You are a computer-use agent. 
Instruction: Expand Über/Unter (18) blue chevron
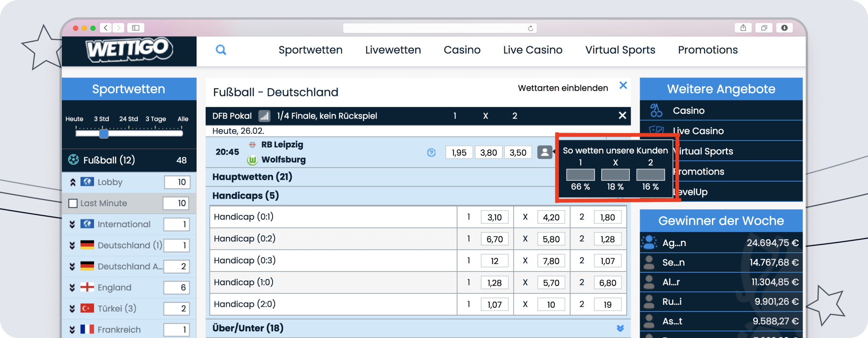[x=620, y=328]
